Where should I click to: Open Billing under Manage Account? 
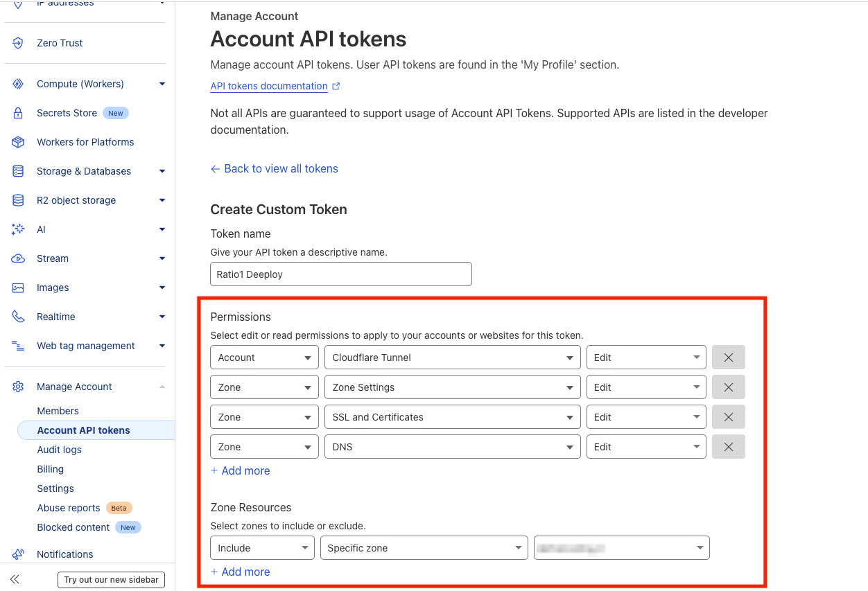click(x=51, y=469)
